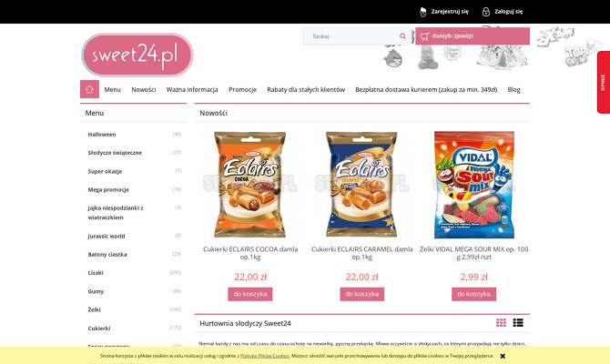Switch to list view layout
The image size is (610, 364).
coord(518,323)
